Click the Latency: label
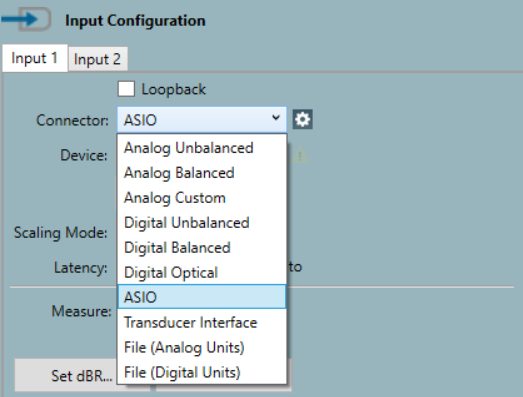523x397 pixels. coord(81,268)
